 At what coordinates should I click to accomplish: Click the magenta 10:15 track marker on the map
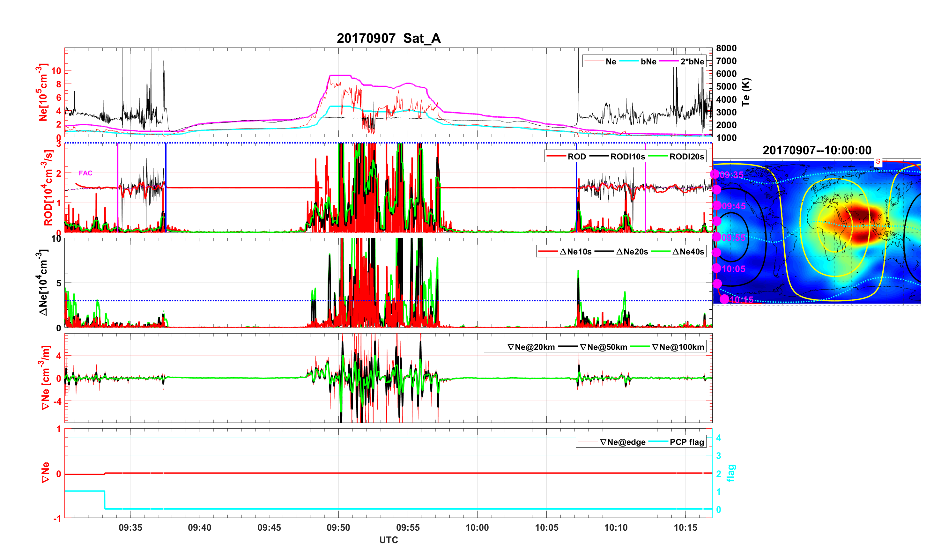click(x=724, y=299)
